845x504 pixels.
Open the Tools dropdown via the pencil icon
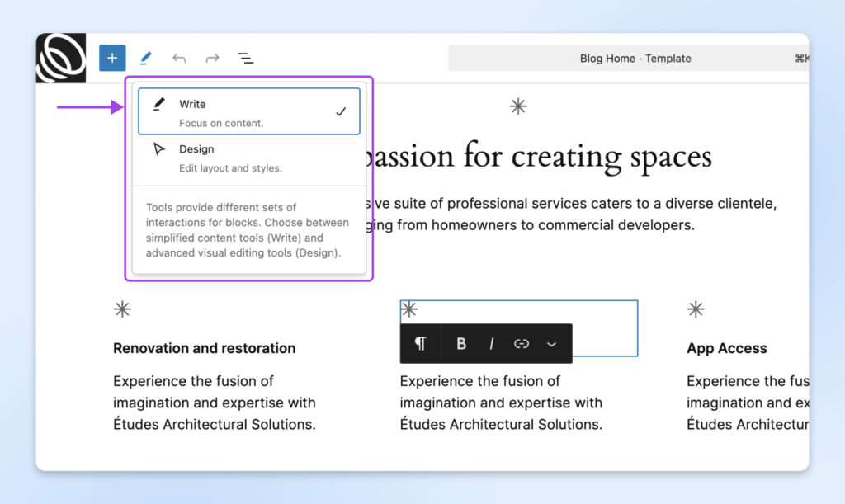[145, 58]
